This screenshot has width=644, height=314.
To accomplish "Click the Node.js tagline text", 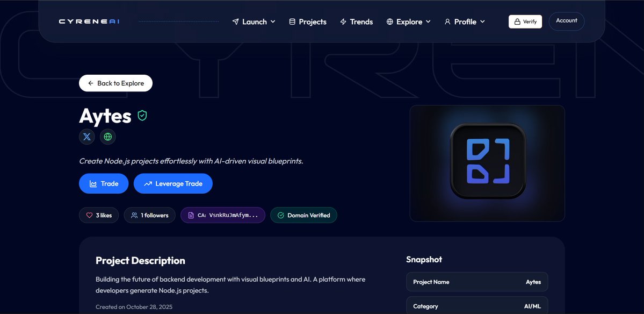I will [191, 161].
